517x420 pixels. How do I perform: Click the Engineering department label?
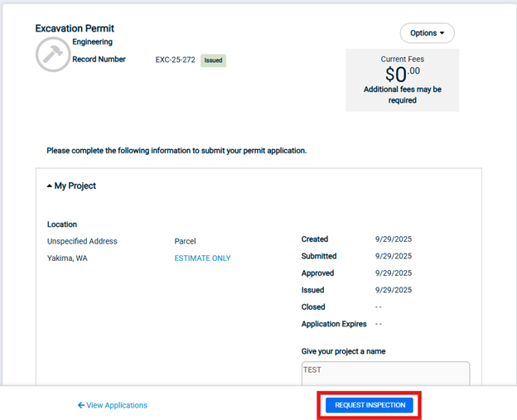92,42
